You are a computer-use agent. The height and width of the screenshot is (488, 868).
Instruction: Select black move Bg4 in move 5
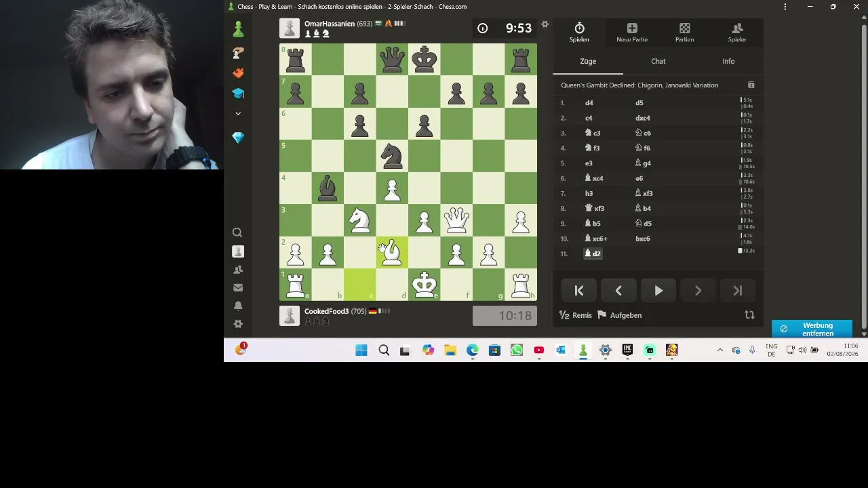pyautogui.click(x=643, y=163)
